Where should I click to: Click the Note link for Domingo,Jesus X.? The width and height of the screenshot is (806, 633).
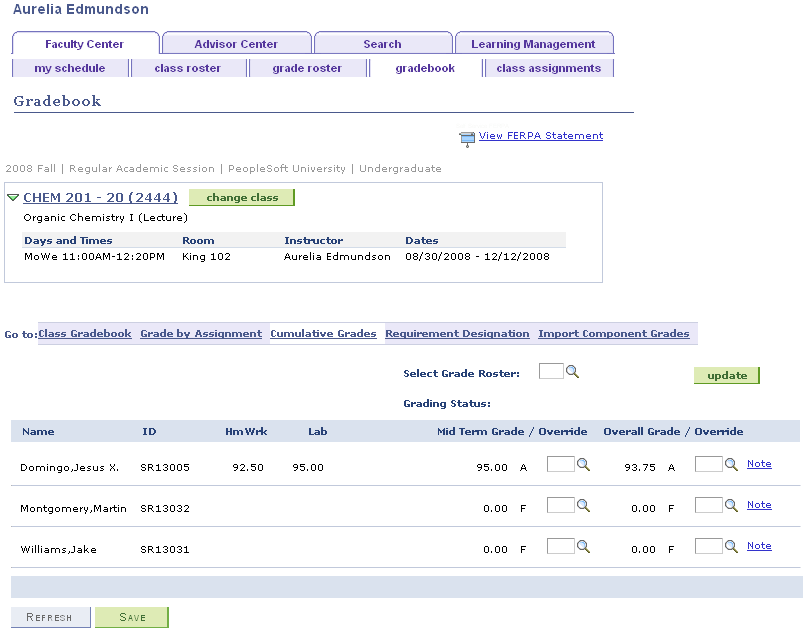click(x=759, y=463)
